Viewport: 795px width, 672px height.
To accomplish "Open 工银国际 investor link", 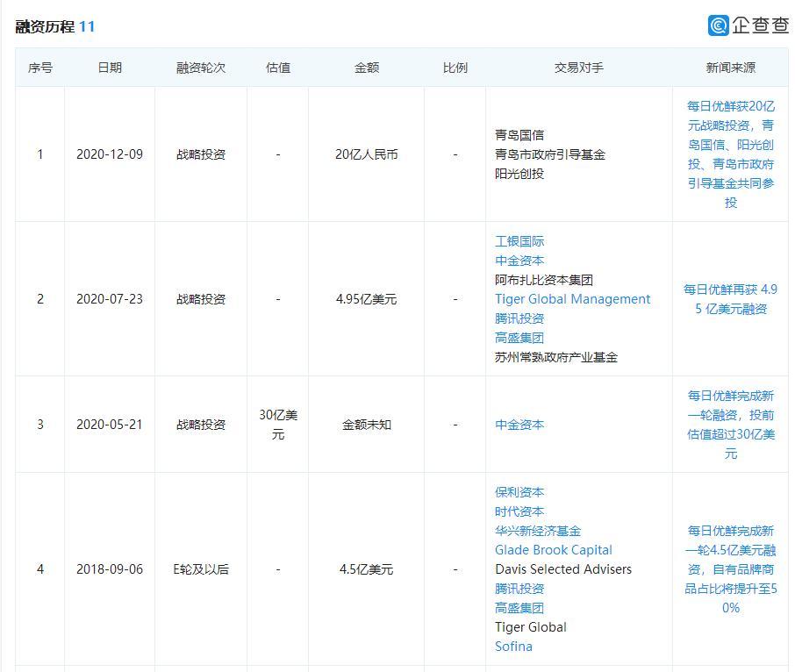I will pyautogui.click(x=519, y=241).
